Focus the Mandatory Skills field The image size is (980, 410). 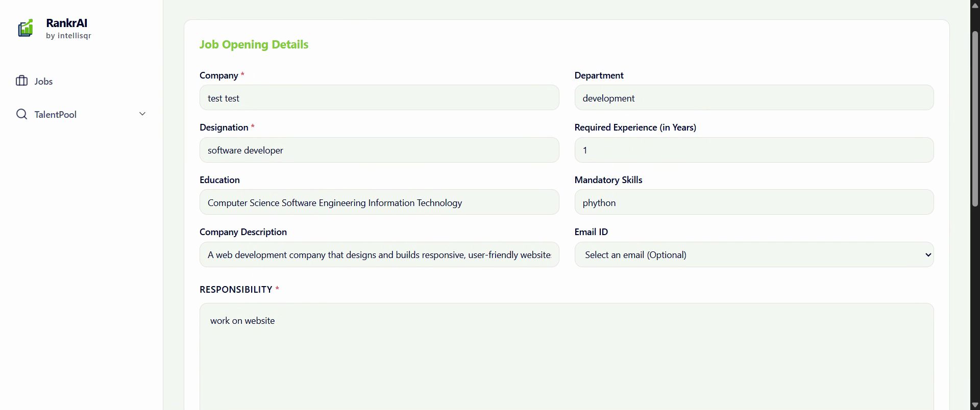point(754,202)
